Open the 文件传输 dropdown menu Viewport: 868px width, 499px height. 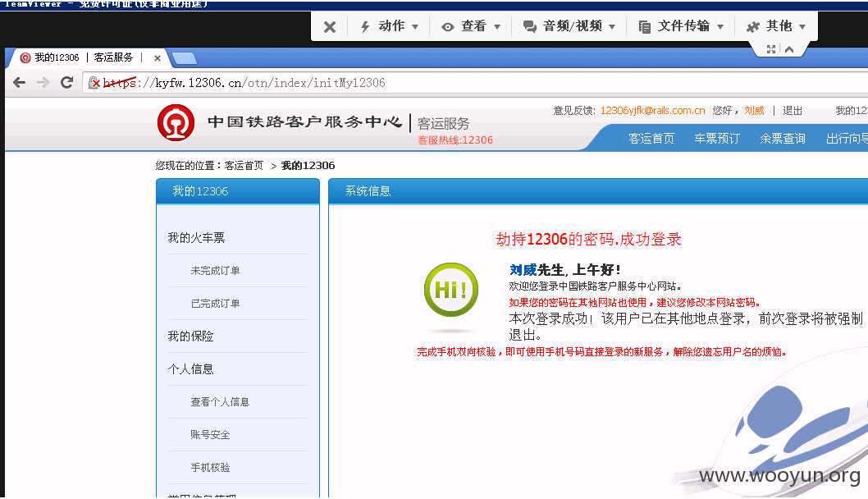tap(690, 26)
